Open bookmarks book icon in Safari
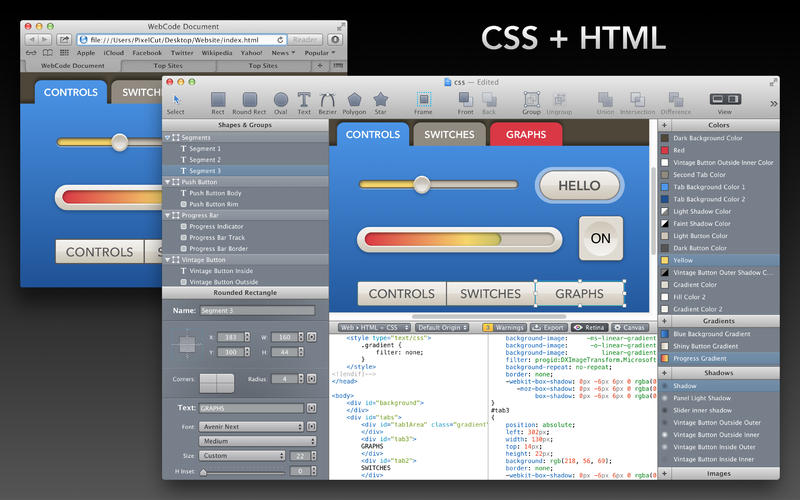 [x=47, y=53]
